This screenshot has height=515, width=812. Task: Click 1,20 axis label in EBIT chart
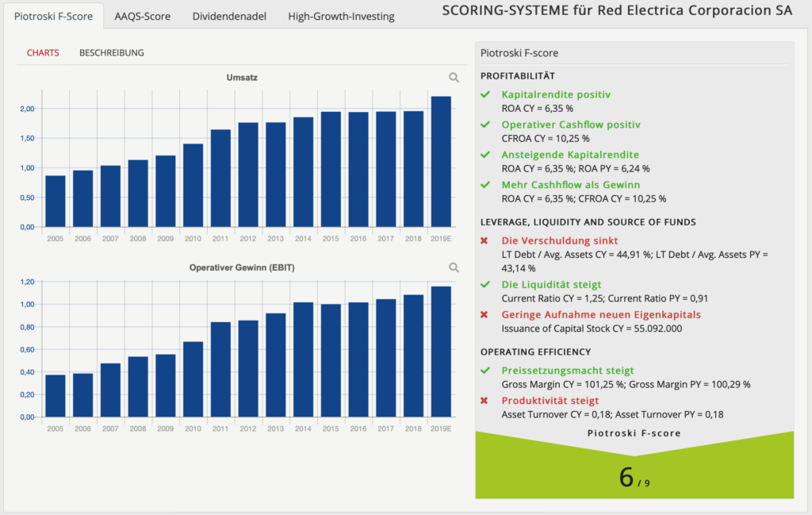point(27,282)
